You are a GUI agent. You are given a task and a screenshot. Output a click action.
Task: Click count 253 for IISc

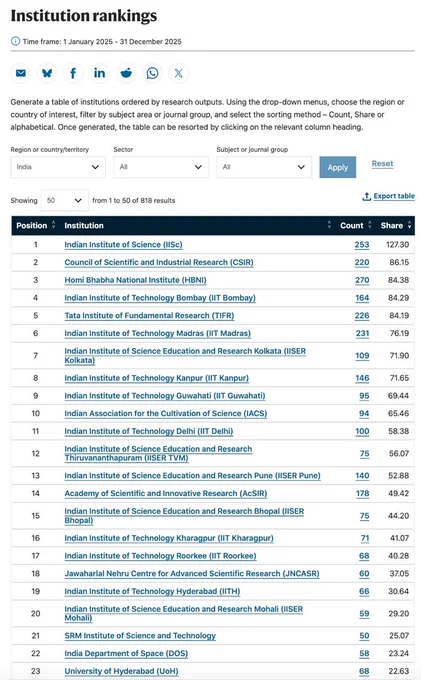pyautogui.click(x=362, y=245)
